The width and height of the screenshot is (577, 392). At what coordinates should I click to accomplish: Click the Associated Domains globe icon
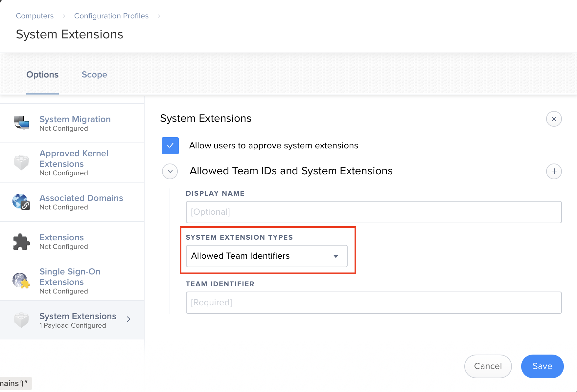[x=21, y=202]
